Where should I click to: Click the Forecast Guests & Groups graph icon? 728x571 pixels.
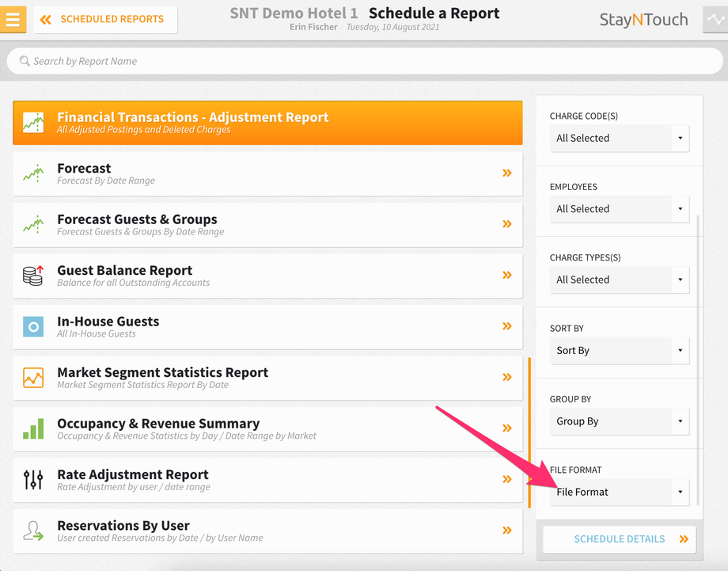pyautogui.click(x=33, y=224)
